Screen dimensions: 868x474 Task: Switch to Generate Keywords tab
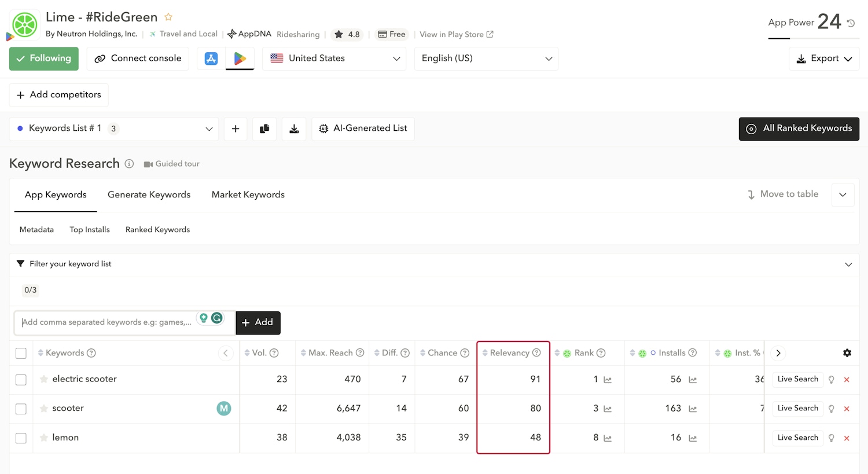[149, 195]
